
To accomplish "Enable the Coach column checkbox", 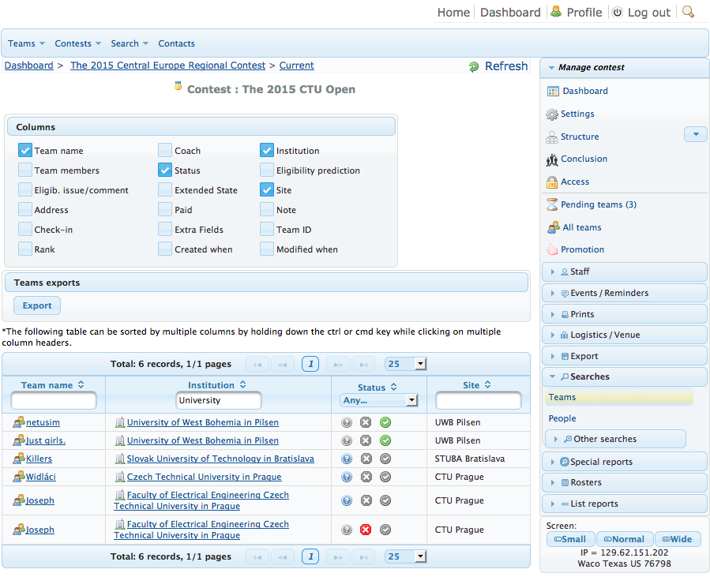I will pyautogui.click(x=164, y=150).
